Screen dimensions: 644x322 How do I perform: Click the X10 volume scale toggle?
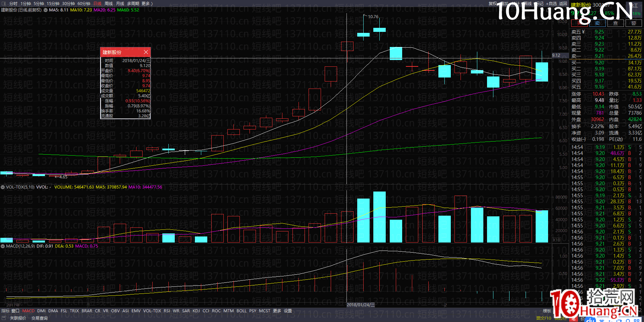(556, 240)
